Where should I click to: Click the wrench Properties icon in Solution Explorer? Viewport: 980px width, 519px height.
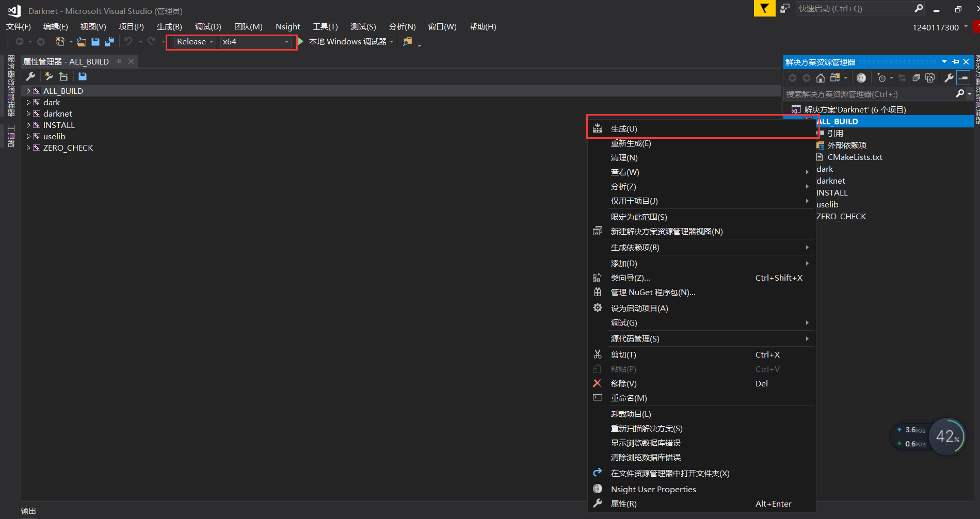(x=949, y=78)
